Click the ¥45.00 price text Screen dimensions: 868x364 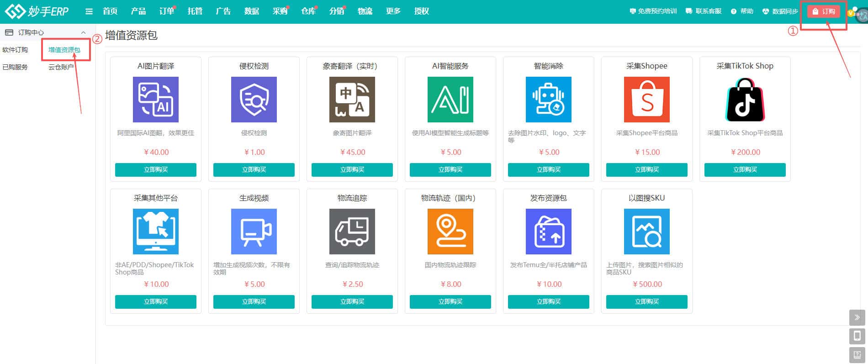(x=353, y=152)
